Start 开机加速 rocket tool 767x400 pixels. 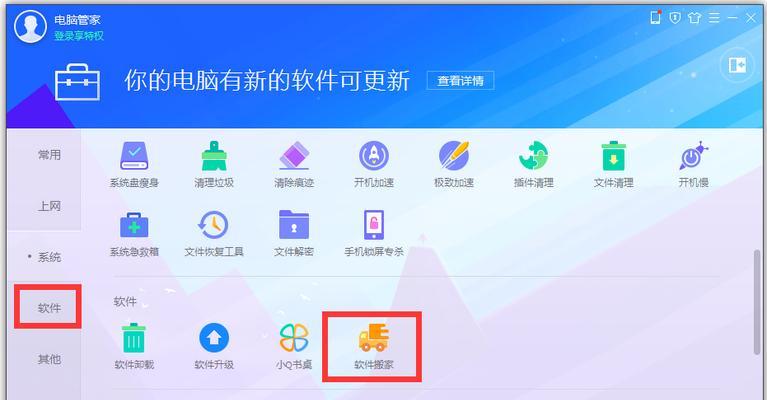point(374,156)
